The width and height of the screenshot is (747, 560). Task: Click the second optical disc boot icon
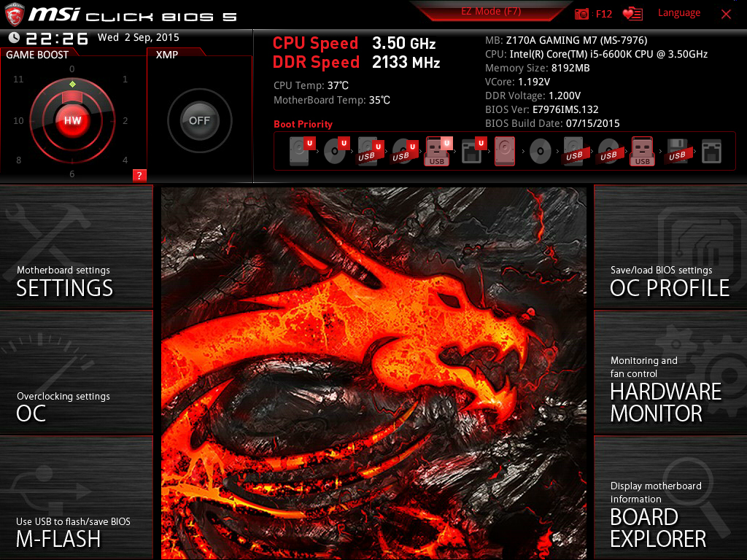tap(541, 152)
